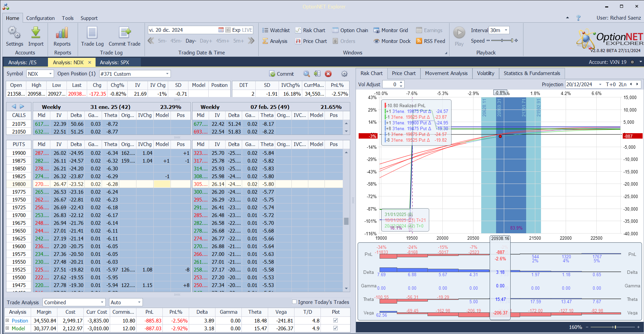This screenshot has width=644, height=334.
Task: Step back 5 minutes with 5m-
Action: [162, 41]
